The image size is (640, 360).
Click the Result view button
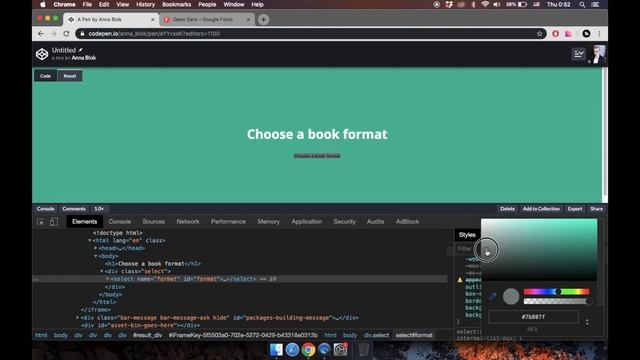(70, 76)
